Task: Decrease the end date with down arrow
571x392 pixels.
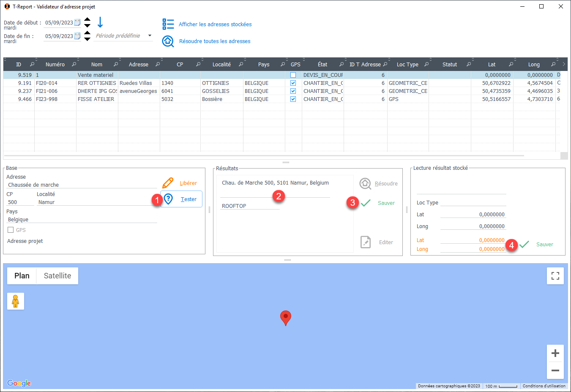Action: click(87, 39)
